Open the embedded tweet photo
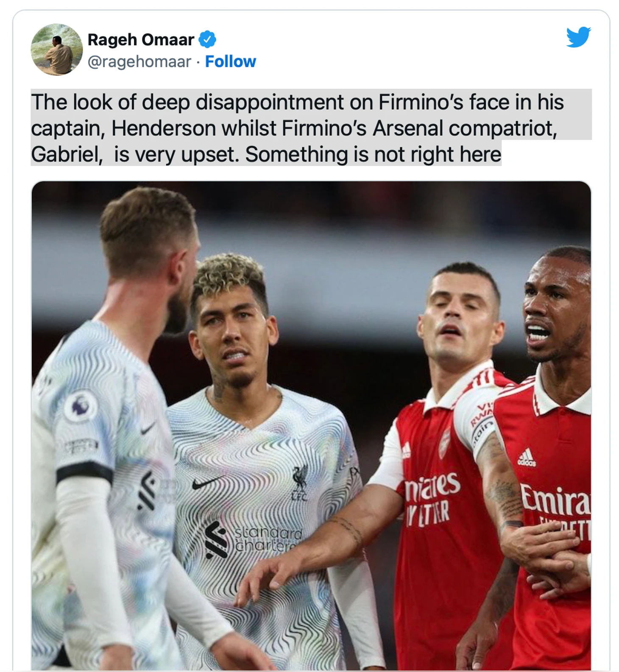 311,425
